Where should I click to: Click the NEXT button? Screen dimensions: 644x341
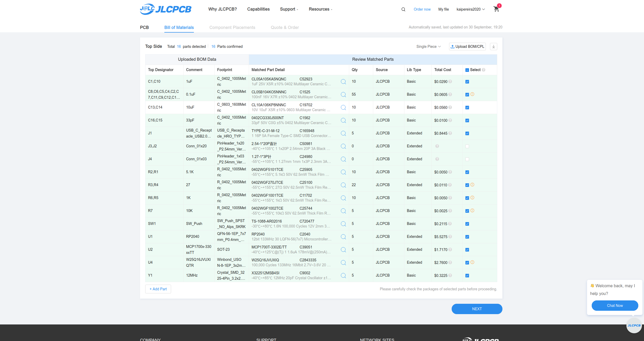point(477,309)
